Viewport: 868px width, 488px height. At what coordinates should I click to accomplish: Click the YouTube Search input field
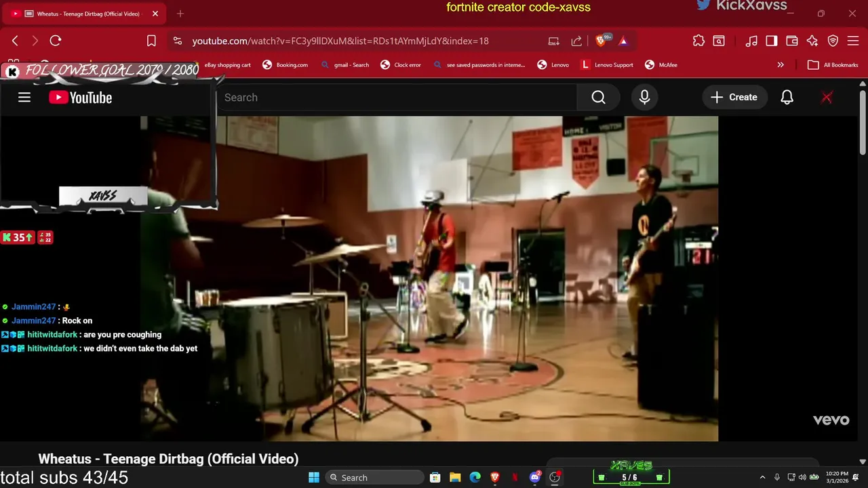click(397, 98)
